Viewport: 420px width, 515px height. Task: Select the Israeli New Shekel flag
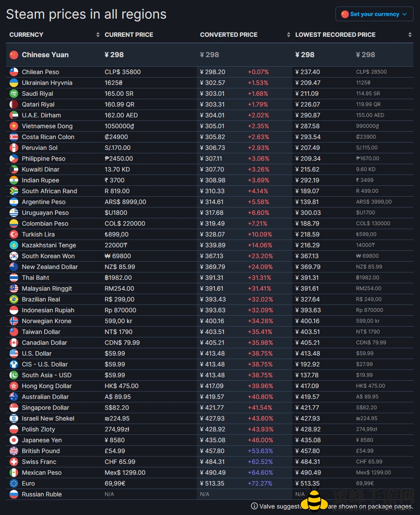[x=14, y=418]
